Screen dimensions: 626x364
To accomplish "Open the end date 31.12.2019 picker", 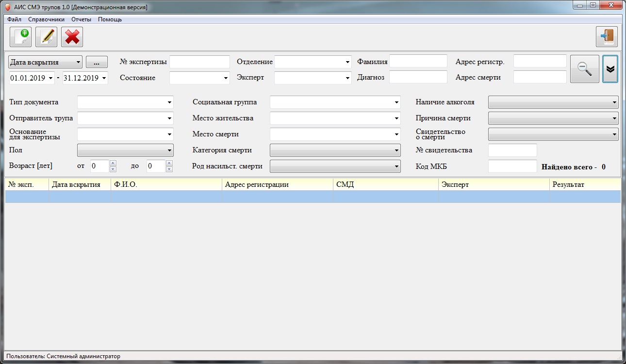I will (104, 78).
